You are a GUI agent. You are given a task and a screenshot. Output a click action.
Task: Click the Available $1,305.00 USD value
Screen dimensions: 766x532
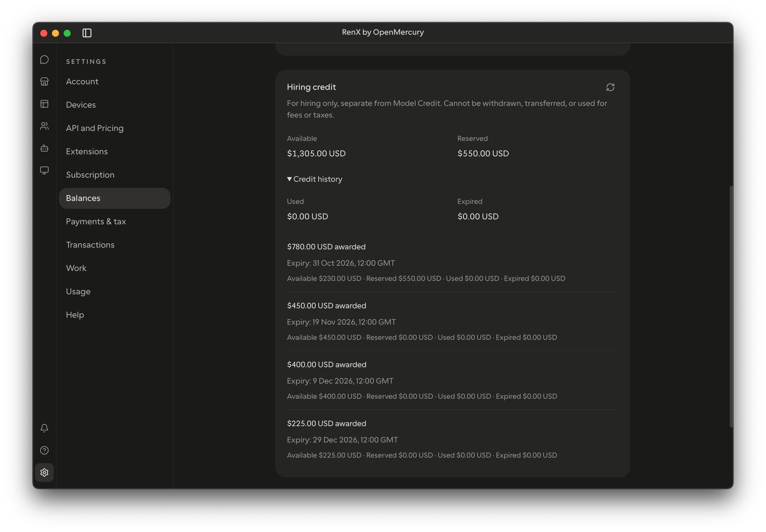click(x=316, y=153)
